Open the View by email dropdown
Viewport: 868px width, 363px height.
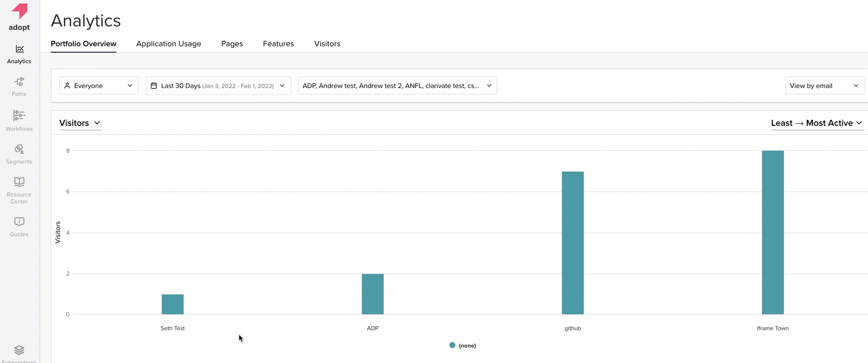point(825,86)
